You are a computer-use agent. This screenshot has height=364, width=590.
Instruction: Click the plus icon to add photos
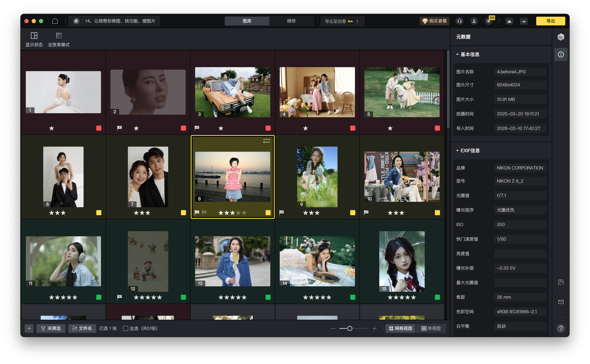point(29,328)
